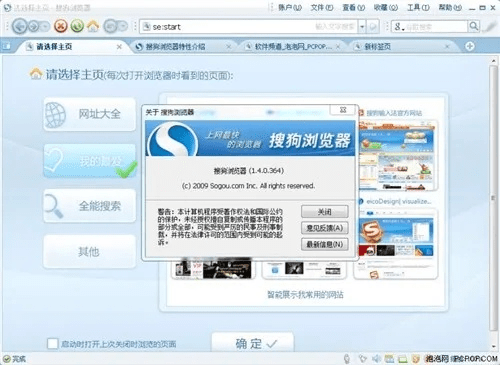Switch to the 软件频道_泡泡网 tab
The image size is (500, 365).
point(292,47)
